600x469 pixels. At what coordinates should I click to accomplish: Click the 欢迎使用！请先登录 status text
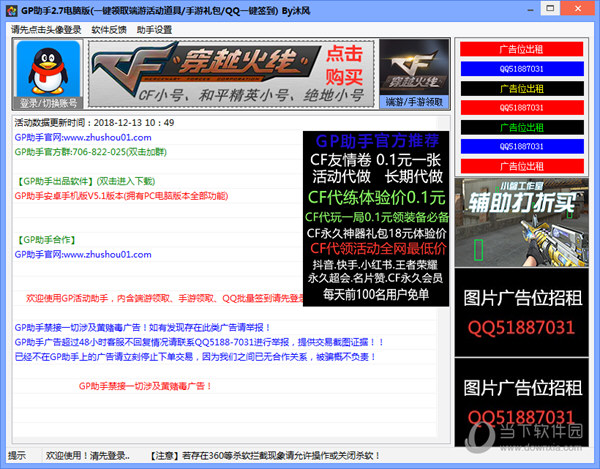click(x=88, y=456)
